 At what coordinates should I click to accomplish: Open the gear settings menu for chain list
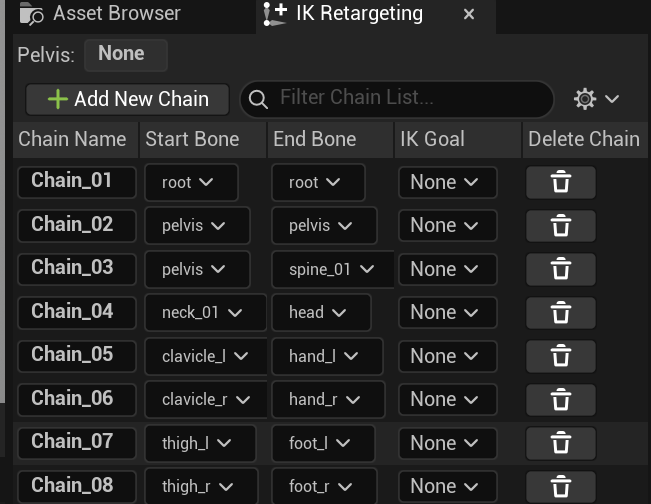(596, 99)
